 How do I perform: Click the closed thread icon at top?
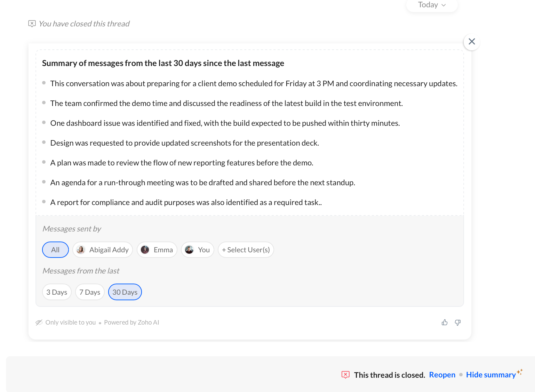(x=32, y=24)
